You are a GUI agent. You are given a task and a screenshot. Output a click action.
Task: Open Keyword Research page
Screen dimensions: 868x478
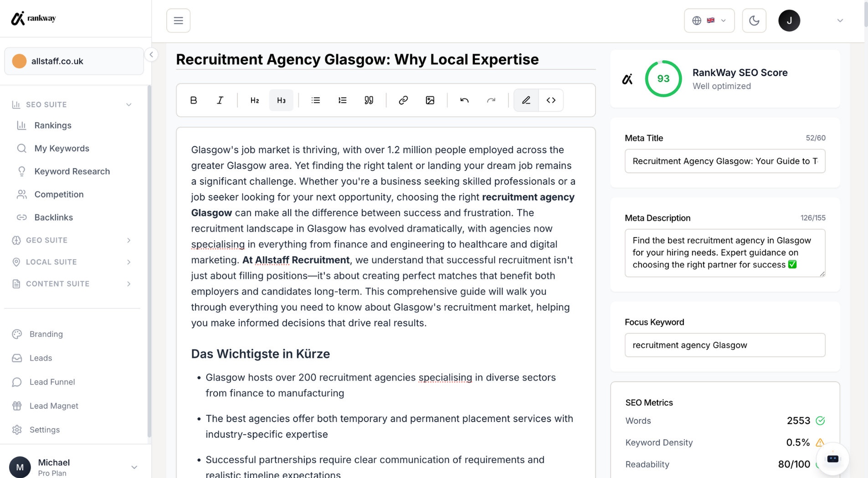(x=72, y=171)
